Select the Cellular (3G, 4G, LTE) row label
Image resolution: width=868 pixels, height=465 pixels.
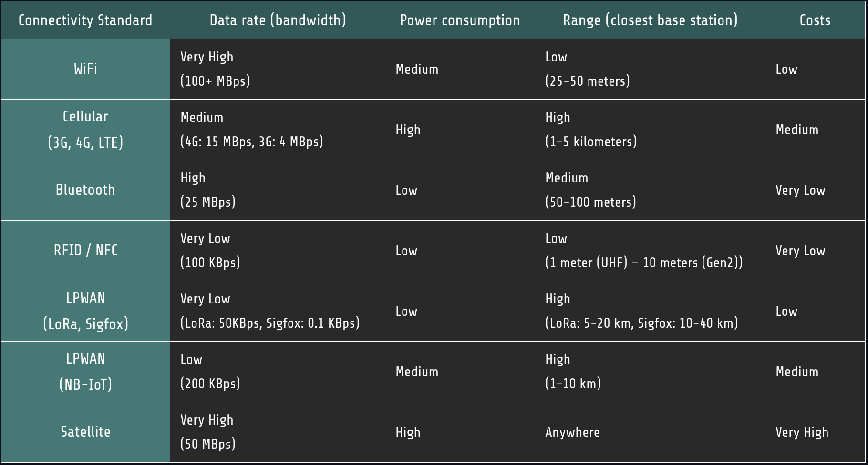[x=85, y=130]
